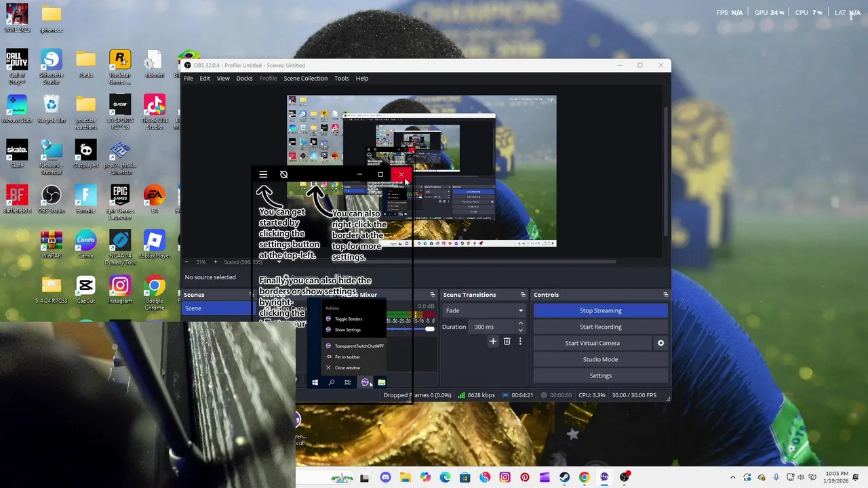
Task: Select the NCAA 14 Dynasty Tool icon
Action: [x=120, y=248]
